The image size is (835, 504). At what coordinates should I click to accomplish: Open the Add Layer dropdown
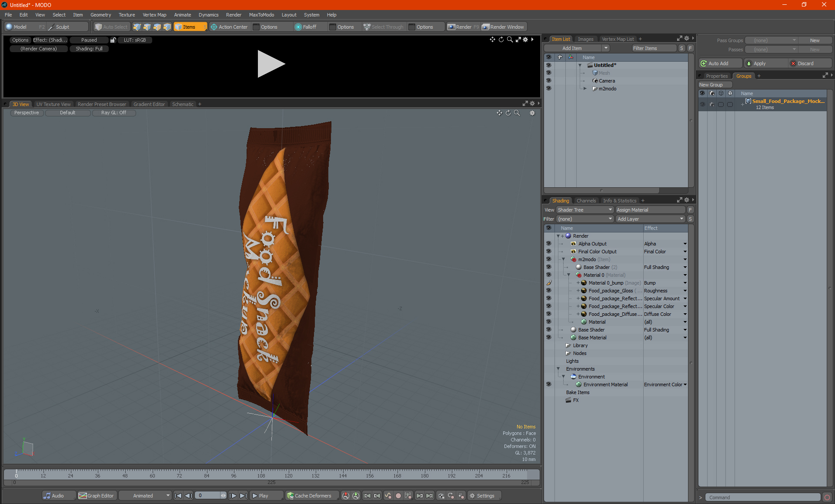(650, 219)
